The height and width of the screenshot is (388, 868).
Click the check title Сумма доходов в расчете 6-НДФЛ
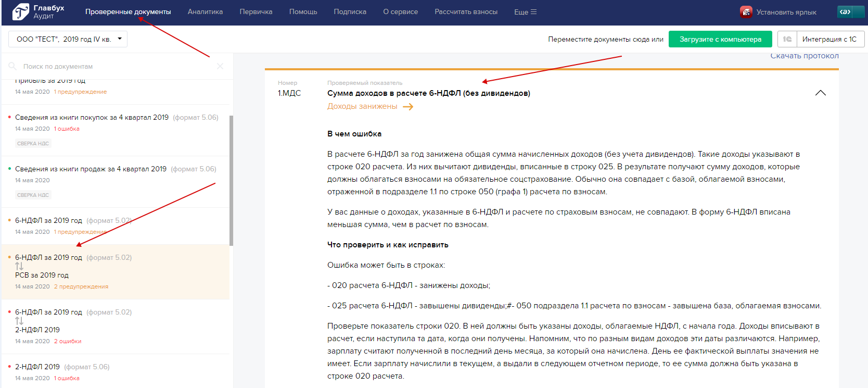(429, 93)
